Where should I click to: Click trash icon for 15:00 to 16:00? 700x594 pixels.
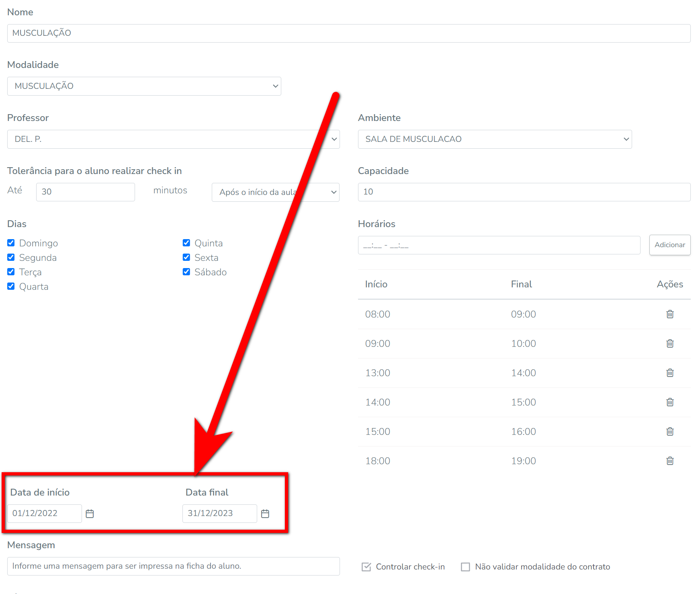670,432
